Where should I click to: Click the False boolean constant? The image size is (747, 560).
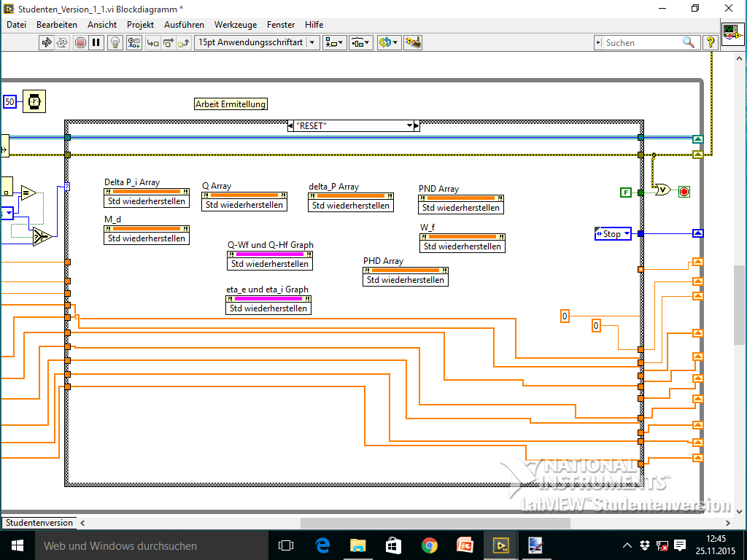[x=625, y=192]
